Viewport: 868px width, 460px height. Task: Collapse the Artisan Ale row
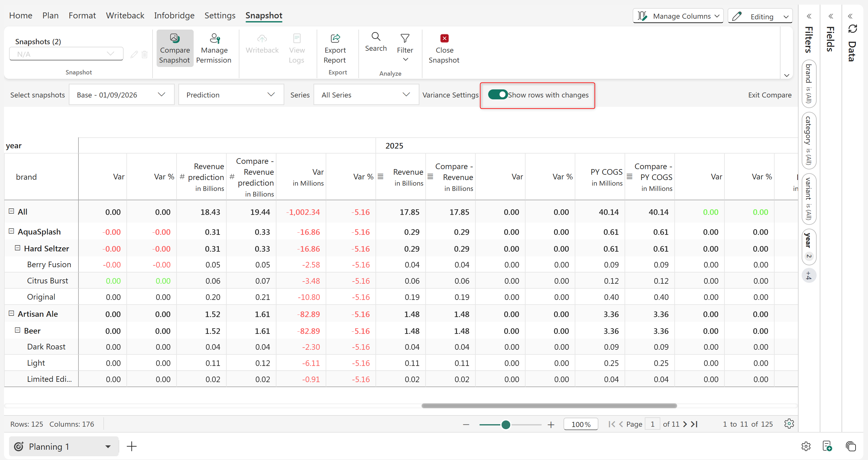point(11,313)
